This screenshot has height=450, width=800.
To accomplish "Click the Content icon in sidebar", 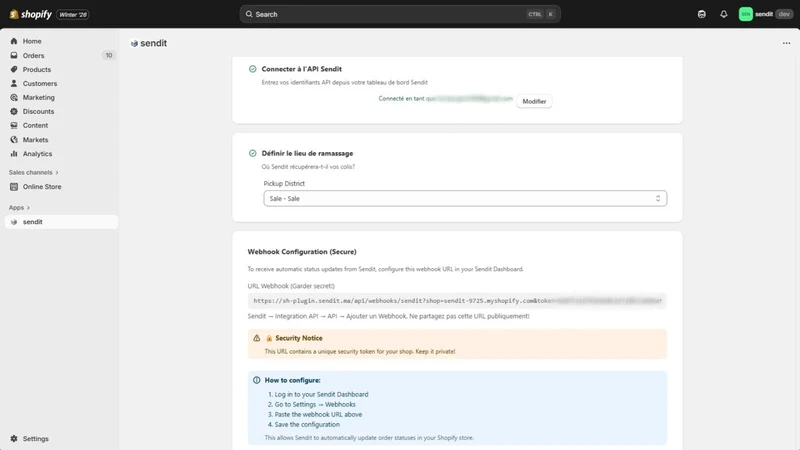I will click(x=14, y=125).
